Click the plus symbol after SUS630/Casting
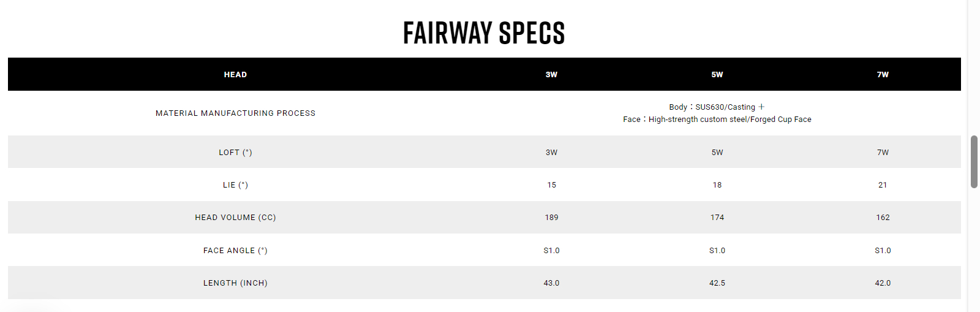980x312 pixels. tap(761, 107)
